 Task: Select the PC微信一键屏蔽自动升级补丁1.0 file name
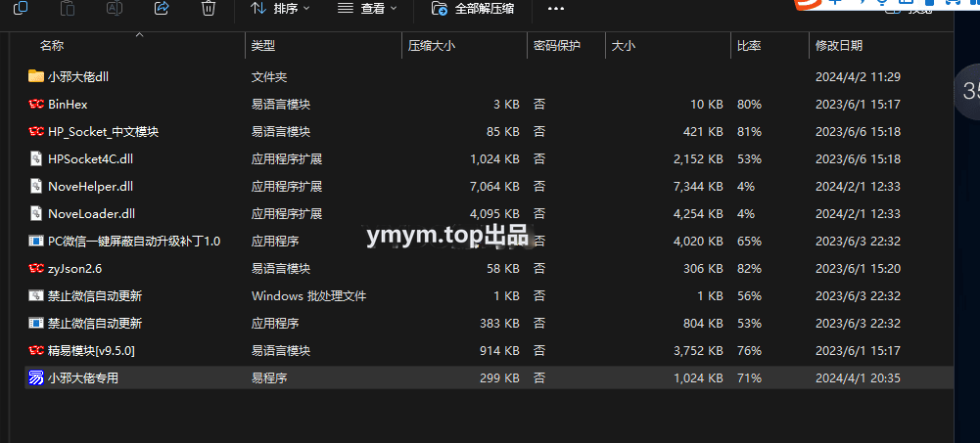[x=134, y=241]
